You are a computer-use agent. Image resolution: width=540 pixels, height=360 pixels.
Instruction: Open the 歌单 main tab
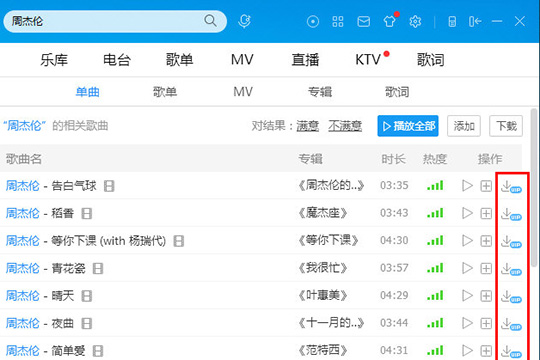(x=179, y=60)
